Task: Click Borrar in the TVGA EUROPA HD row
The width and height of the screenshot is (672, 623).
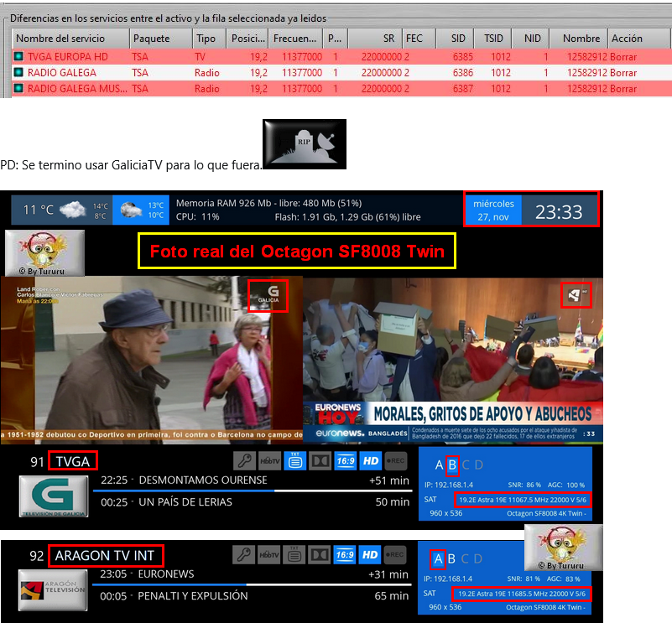Action: click(x=623, y=56)
